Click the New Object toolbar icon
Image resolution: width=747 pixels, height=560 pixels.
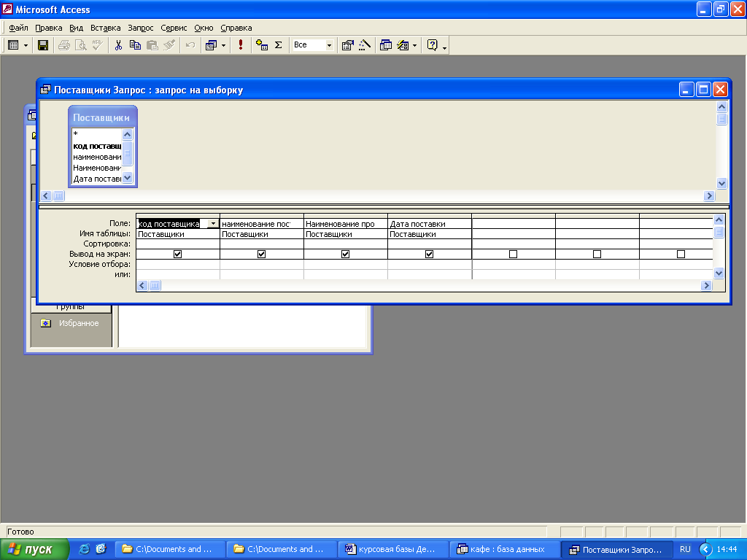[403, 45]
